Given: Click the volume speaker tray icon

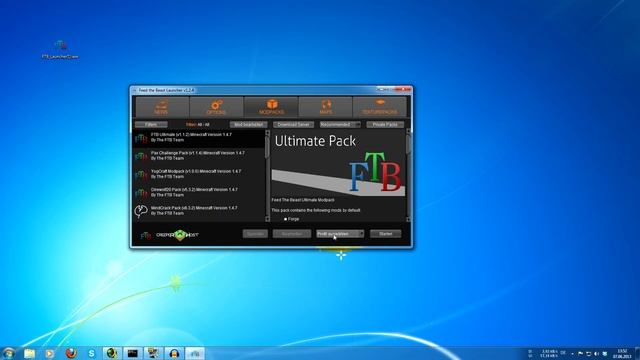Looking at the screenshot, I should [596, 353].
